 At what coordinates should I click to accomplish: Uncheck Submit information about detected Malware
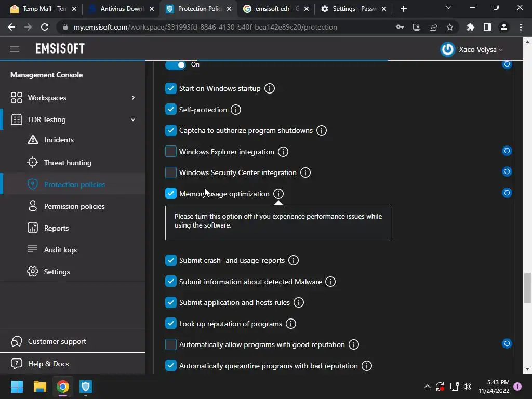pos(170,281)
